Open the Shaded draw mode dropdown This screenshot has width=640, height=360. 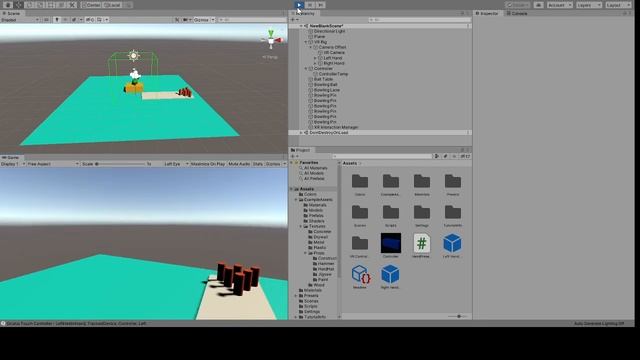[x=20, y=20]
